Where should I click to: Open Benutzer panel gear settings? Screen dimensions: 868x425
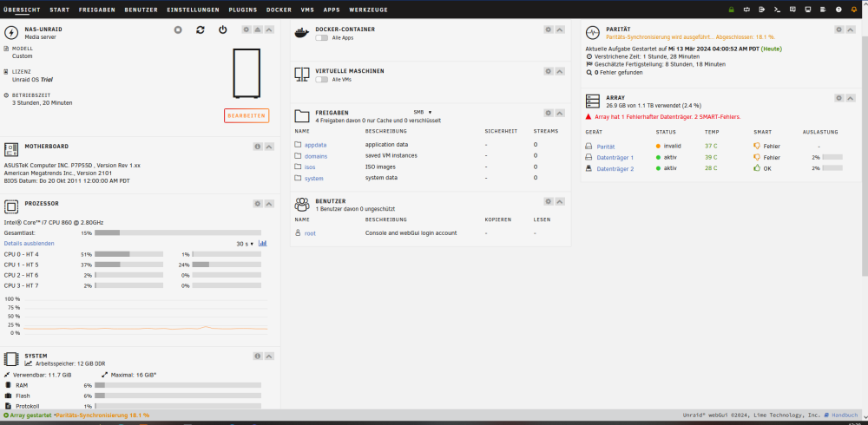548,201
